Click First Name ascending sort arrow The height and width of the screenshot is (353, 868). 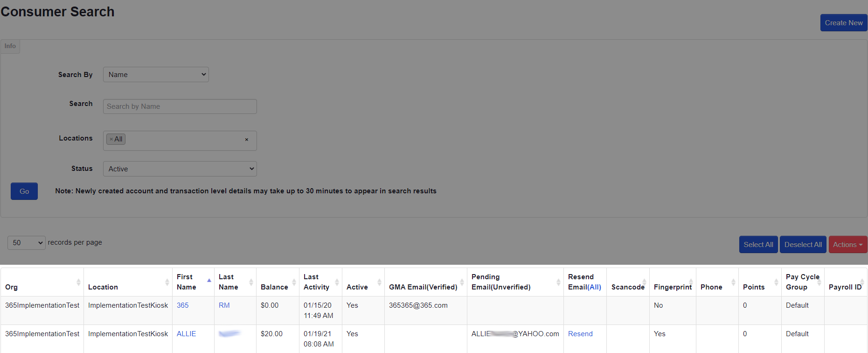pos(209,280)
